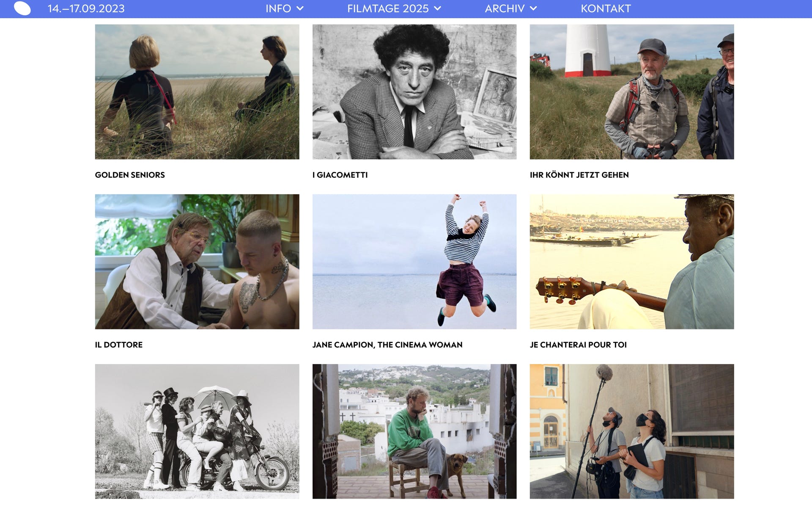This screenshot has height=508, width=812.
Task: Select the Il Dottore doctor thumbnail
Action: tap(197, 262)
